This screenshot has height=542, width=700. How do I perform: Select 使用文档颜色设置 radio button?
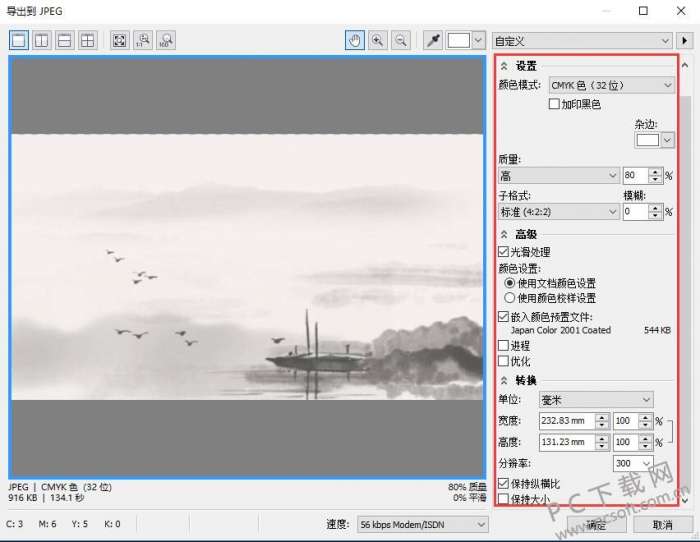tap(509, 283)
